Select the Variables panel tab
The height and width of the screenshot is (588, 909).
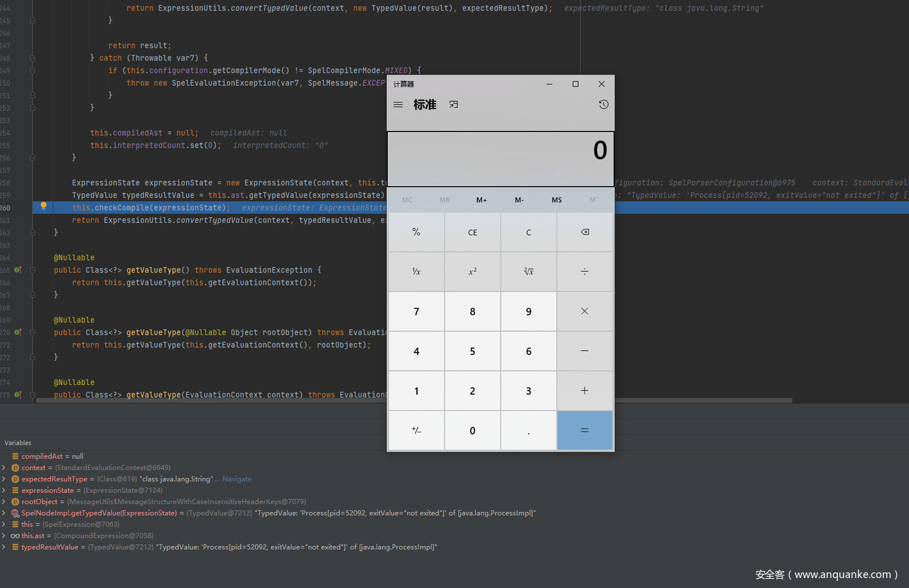tap(18, 442)
